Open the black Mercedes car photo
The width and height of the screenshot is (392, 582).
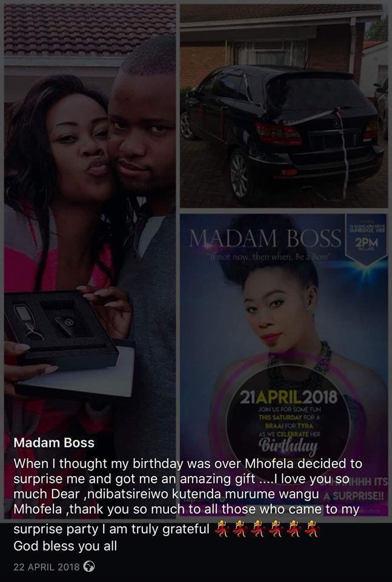coord(284,105)
